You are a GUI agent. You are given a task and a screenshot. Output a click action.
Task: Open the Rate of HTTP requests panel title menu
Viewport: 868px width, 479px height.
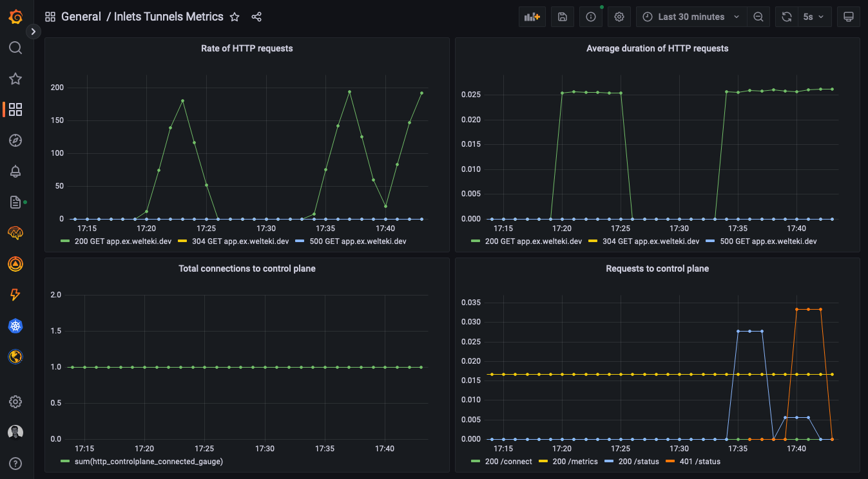point(247,48)
